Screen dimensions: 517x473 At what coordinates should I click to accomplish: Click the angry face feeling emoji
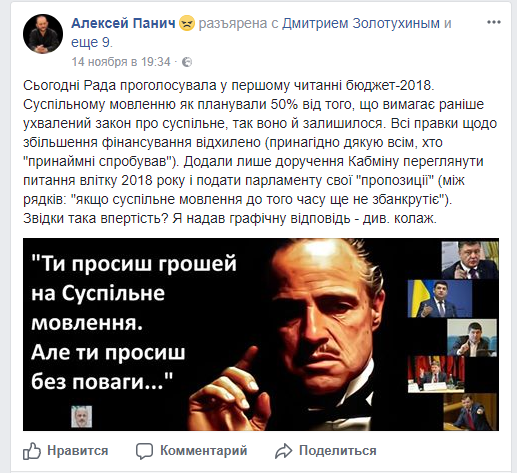coord(187,24)
